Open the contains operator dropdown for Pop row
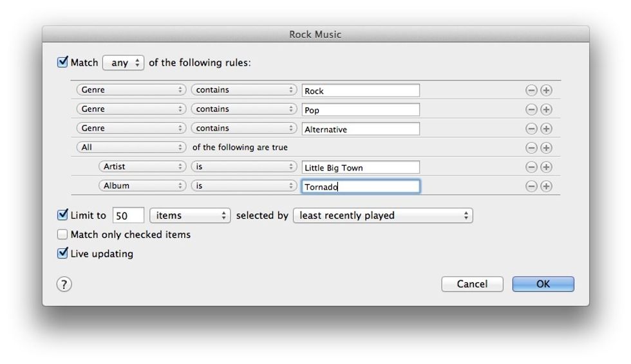 coord(244,109)
